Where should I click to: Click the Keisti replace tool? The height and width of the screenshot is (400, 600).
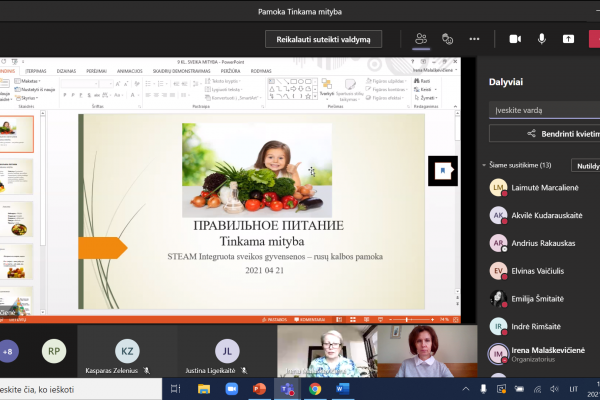426,90
